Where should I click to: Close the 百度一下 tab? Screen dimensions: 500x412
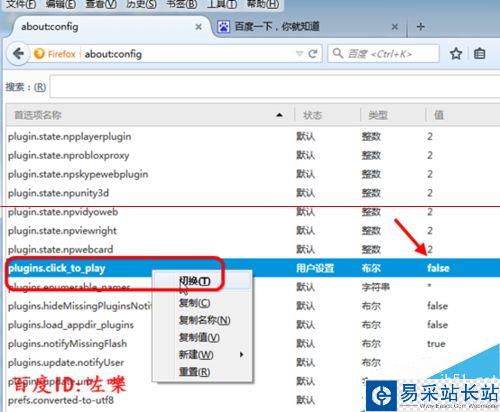click(x=394, y=27)
